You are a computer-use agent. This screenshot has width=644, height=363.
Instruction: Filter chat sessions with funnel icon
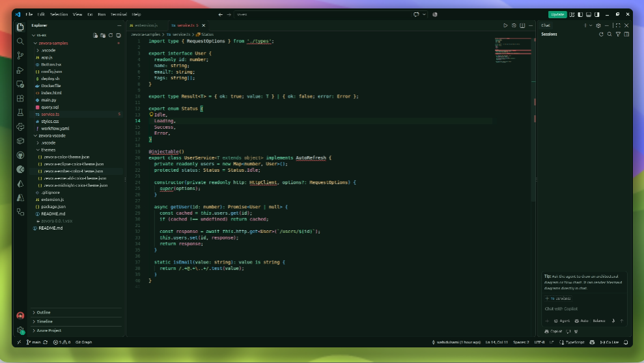618,34
